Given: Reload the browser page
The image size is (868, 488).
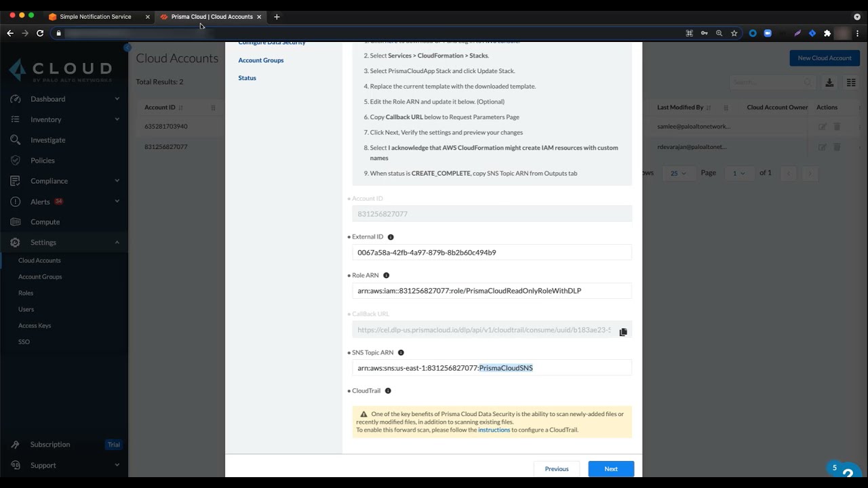Looking at the screenshot, I should pyautogui.click(x=40, y=33).
